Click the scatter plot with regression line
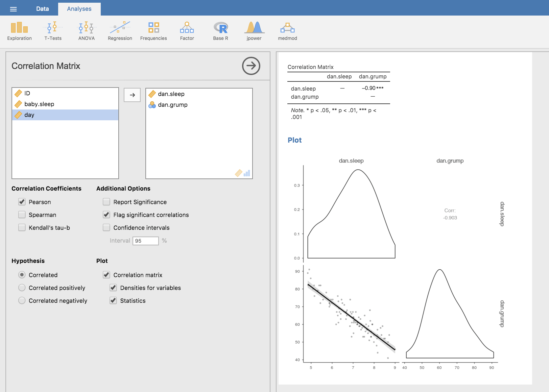Screen dimensions: 549x392 (351, 314)
